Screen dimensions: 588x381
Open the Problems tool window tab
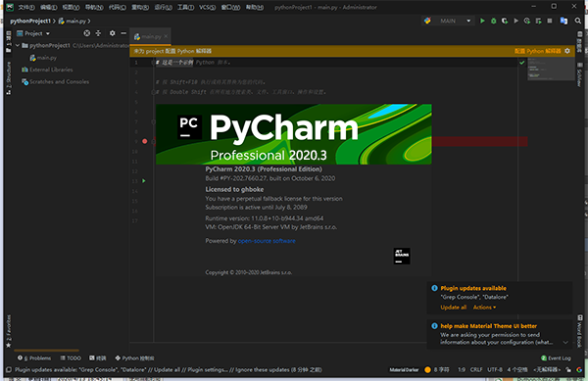click(34, 358)
